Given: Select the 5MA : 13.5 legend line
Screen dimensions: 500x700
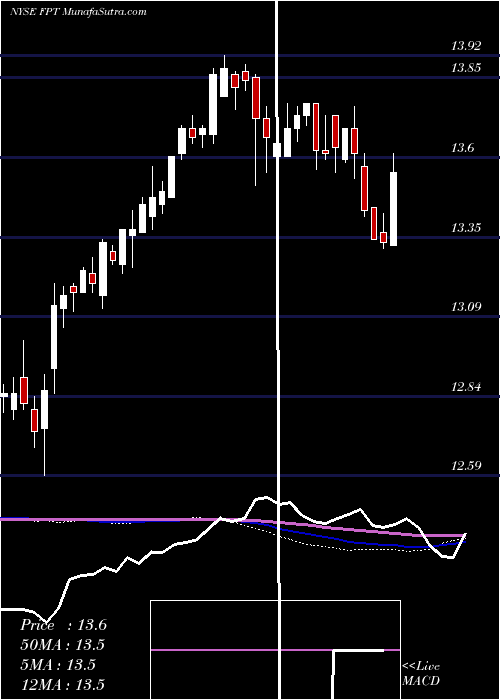Looking at the screenshot, I should [58, 665].
